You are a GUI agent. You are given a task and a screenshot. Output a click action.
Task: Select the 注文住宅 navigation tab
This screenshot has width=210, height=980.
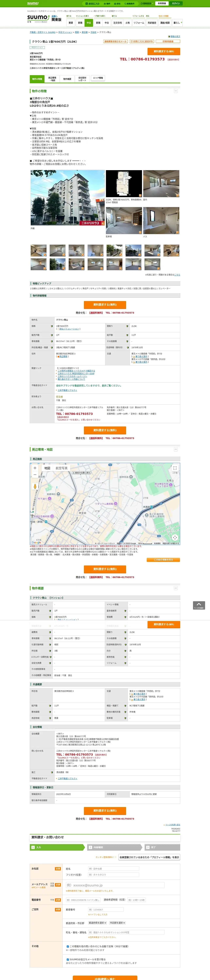click(x=118, y=23)
